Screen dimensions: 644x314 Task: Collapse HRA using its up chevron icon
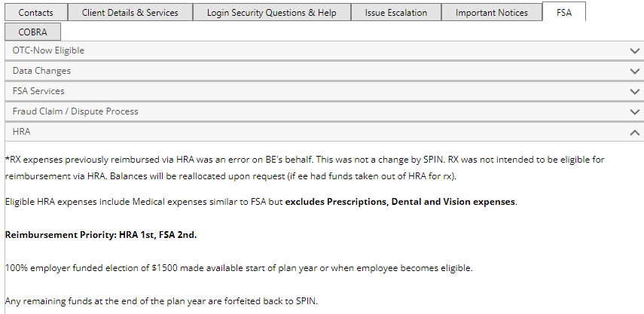[634, 133]
